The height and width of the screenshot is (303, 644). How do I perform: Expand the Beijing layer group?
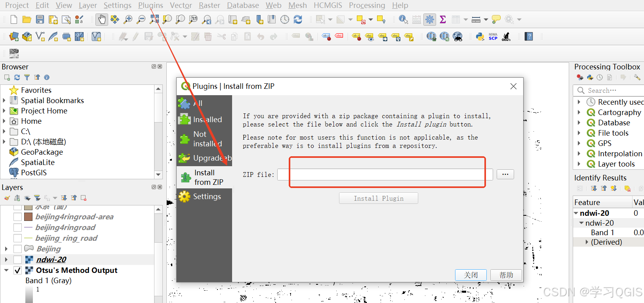[6, 249]
